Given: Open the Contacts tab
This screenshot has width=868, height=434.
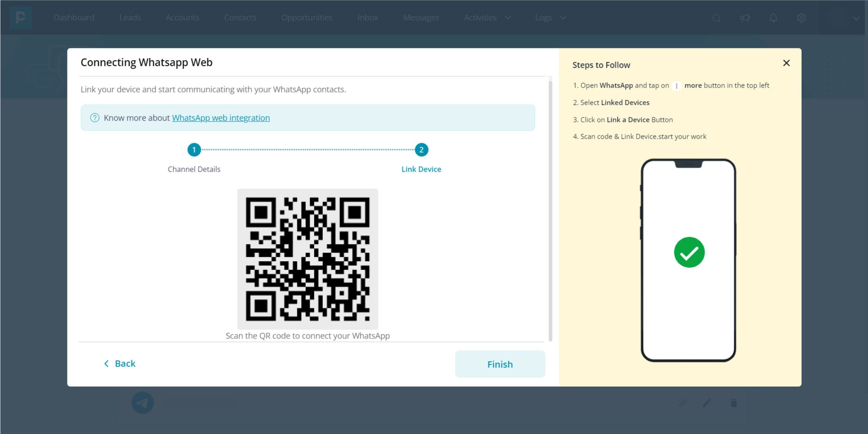Looking at the screenshot, I should click(240, 18).
